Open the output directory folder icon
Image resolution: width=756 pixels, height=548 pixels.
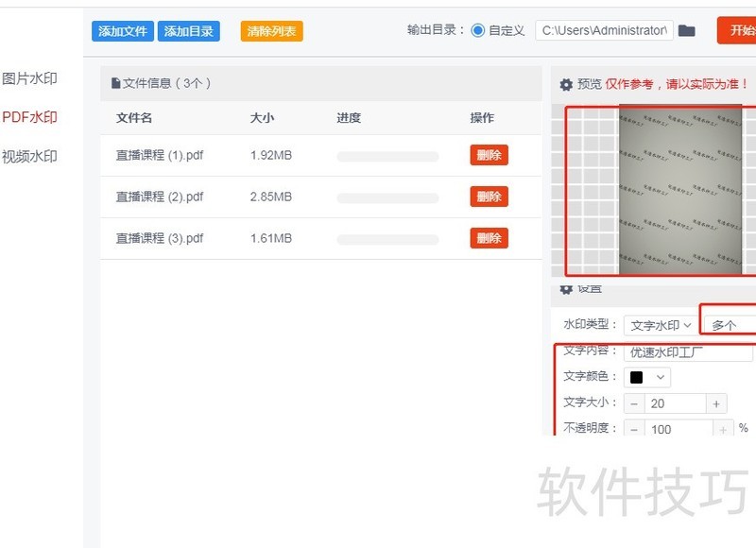point(687,31)
